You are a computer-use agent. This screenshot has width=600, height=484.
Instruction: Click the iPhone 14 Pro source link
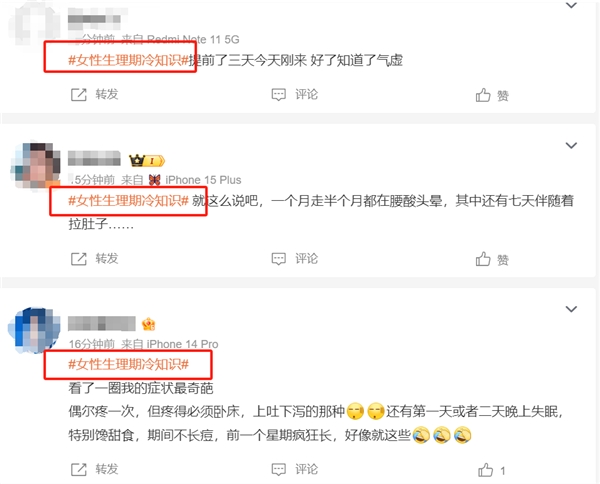point(182,344)
